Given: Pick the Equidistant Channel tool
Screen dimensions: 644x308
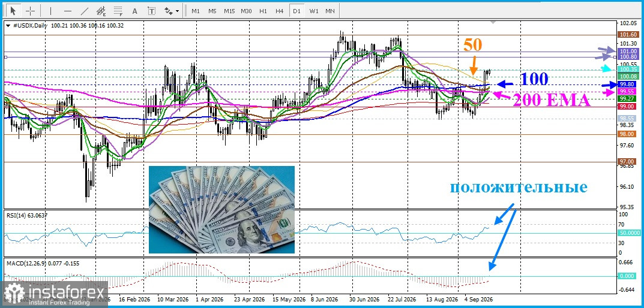Looking at the screenshot, I should tap(101, 11).
